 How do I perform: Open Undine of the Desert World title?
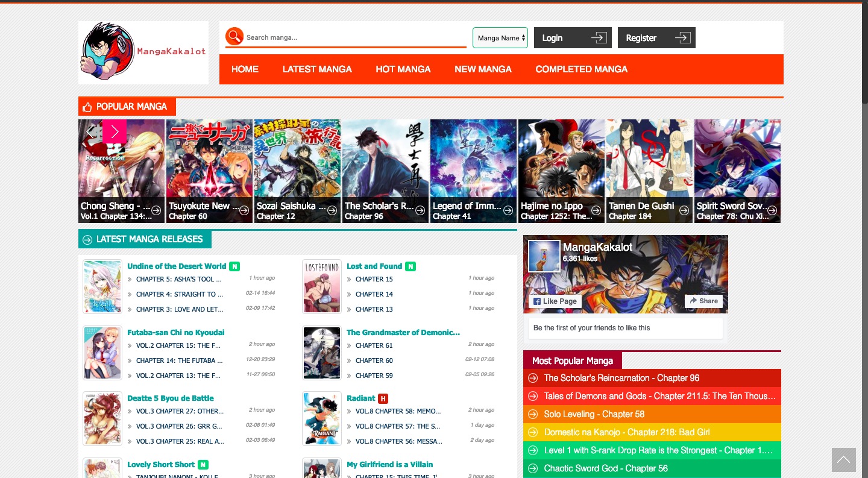coord(177,266)
